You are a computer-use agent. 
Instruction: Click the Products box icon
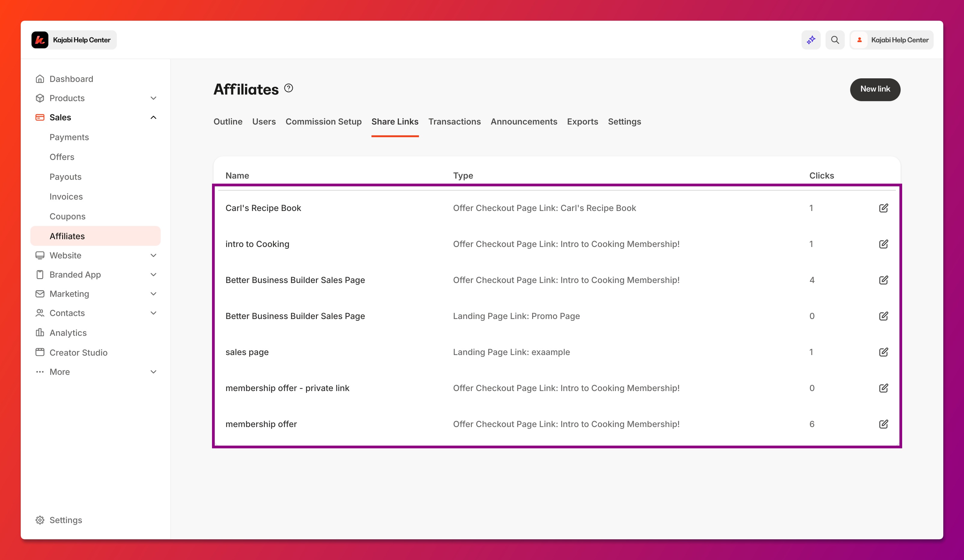click(40, 98)
